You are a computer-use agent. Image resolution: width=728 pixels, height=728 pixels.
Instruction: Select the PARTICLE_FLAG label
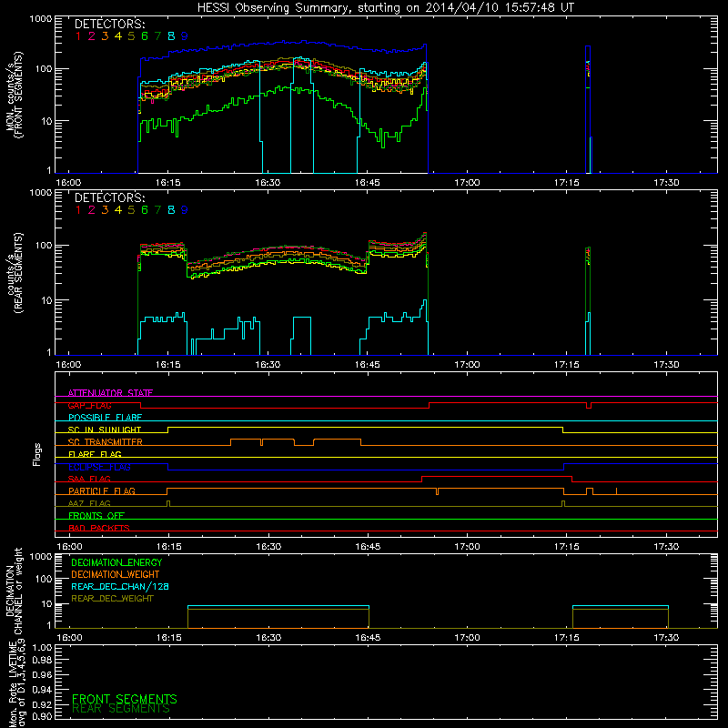coord(102,490)
